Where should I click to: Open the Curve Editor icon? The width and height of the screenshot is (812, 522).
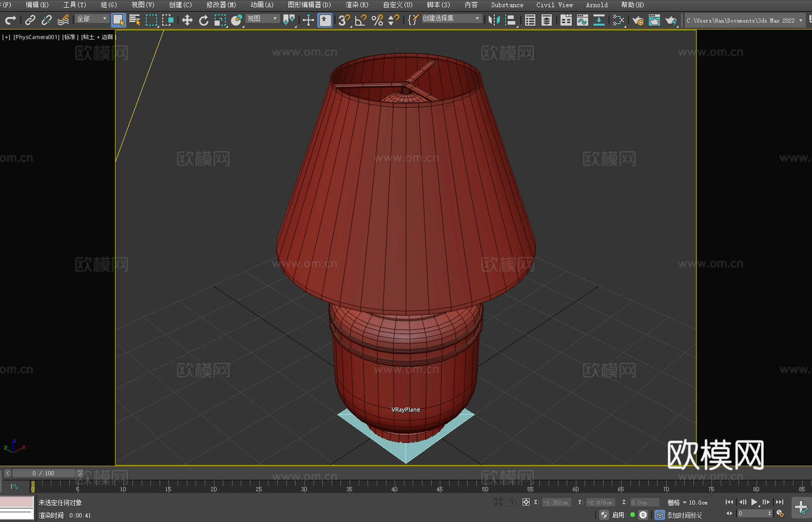583,21
